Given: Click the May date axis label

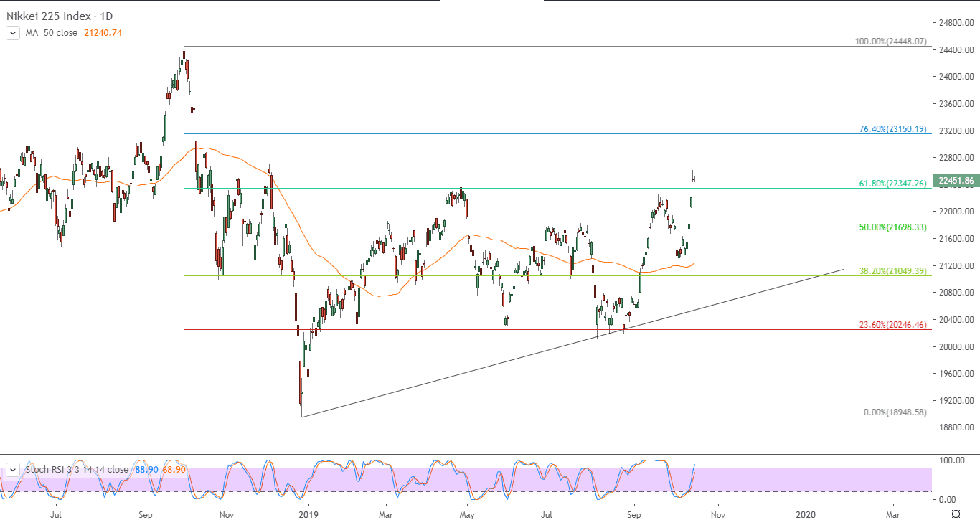Looking at the screenshot, I should [467, 514].
